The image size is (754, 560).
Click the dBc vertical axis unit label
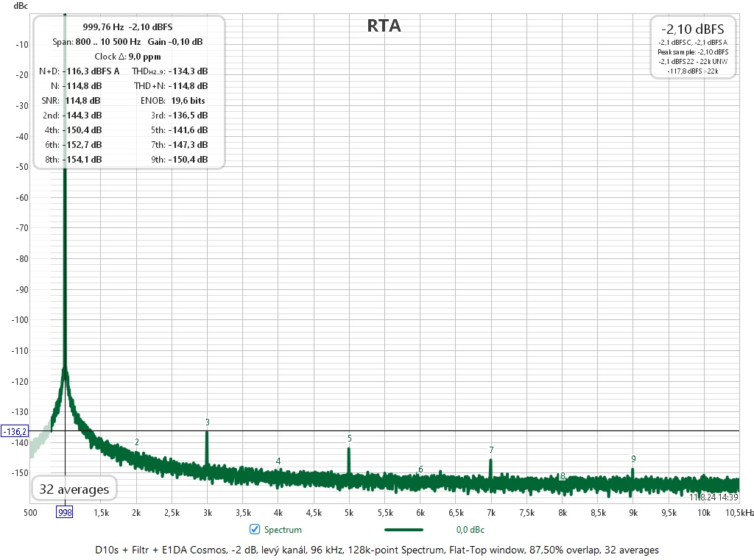21,6
